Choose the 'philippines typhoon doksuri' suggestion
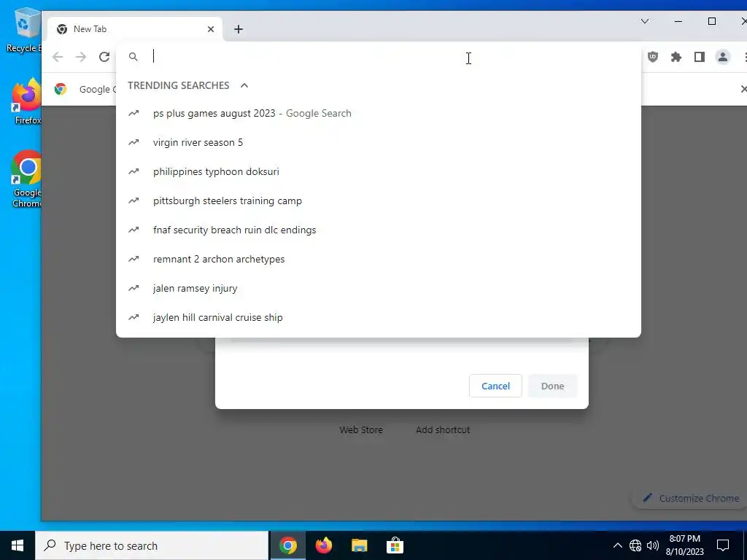The image size is (747, 560). click(x=379, y=171)
